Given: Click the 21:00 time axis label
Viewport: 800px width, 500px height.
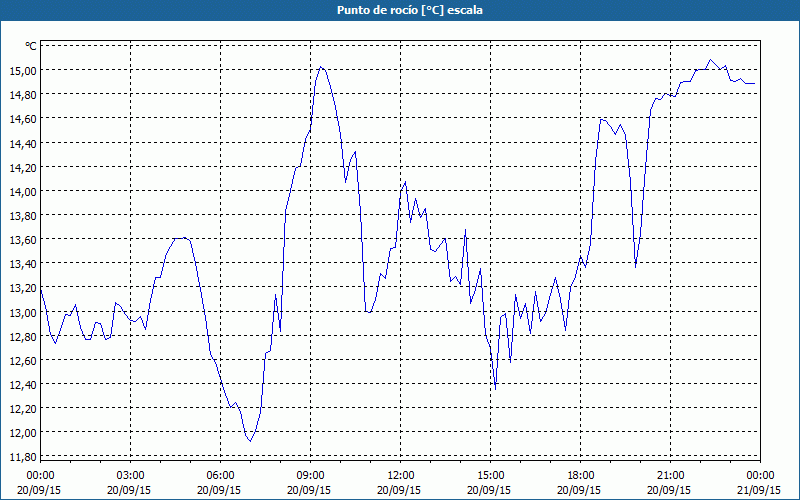Looking at the screenshot, I should [x=670, y=476].
